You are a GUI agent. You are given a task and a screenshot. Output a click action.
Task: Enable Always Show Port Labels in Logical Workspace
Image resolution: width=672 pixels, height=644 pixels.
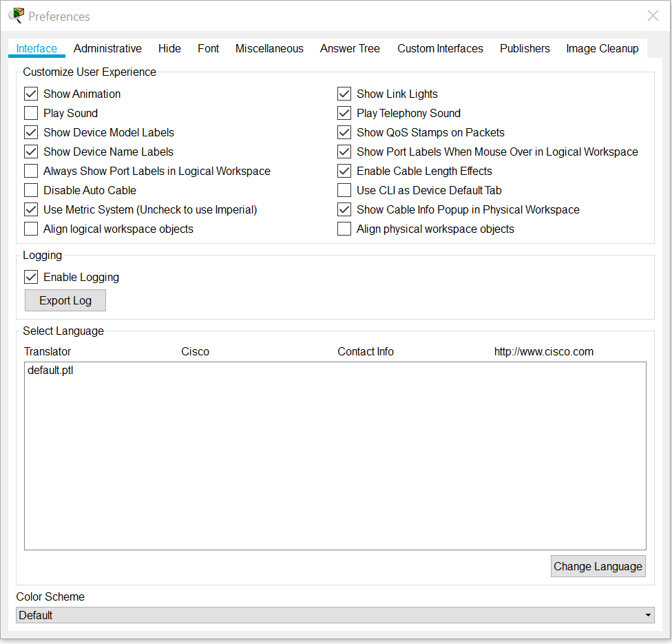pyautogui.click(x=31, y=172)
